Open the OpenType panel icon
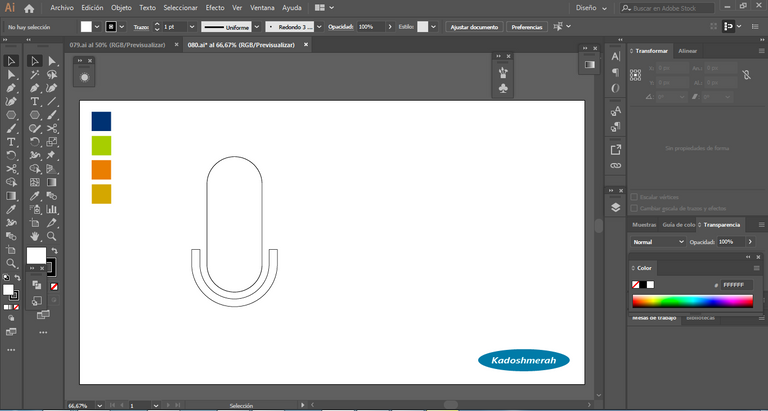The width and height of the screenshot is (768, 411). (x=616, y=88)
